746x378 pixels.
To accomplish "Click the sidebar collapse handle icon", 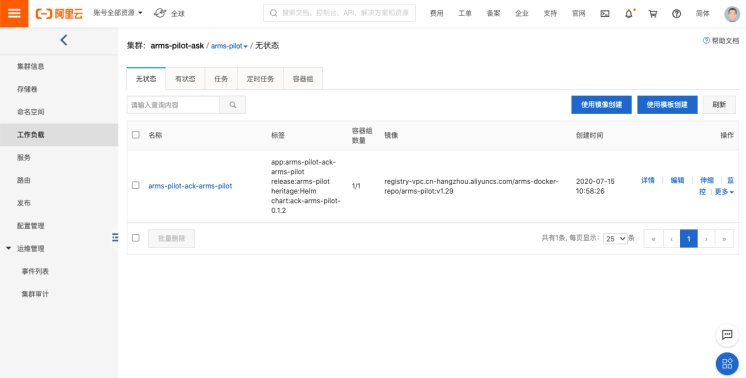I will point(115,237).
